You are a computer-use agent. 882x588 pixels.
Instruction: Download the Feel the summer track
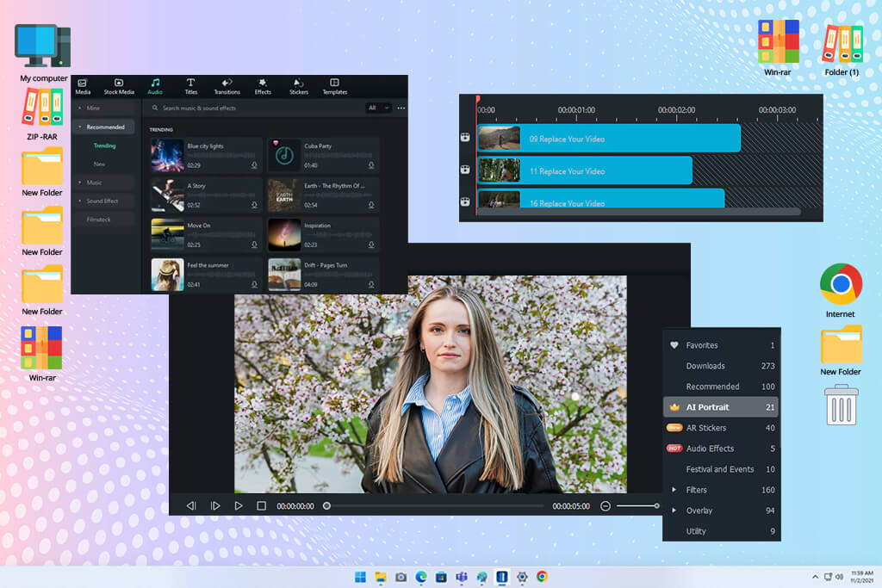254,284
